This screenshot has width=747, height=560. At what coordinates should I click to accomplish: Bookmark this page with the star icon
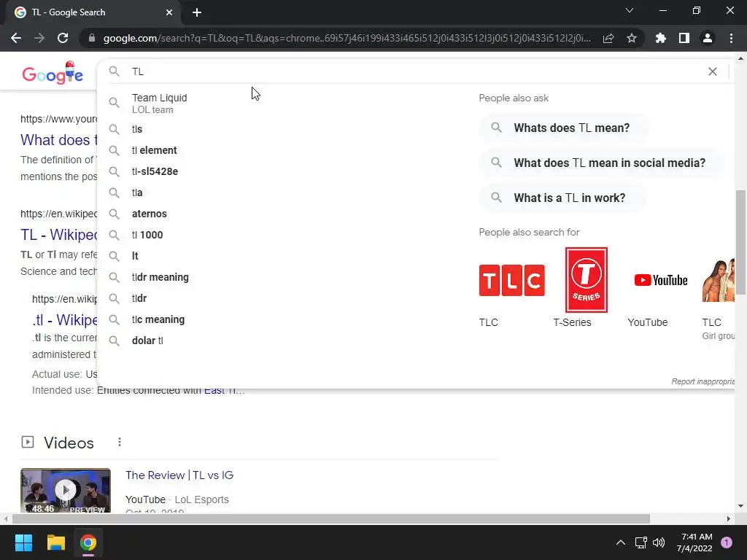pyautogui.click(x=632, y=38)
